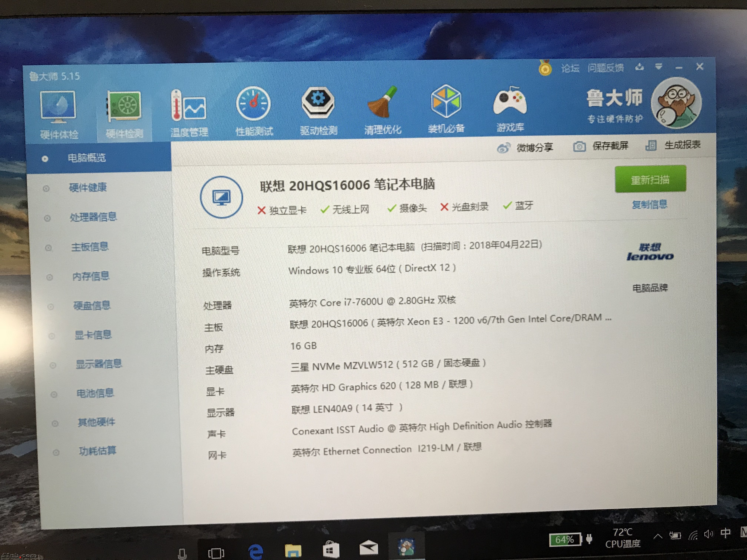Expand hidden system tray icons chevron
This screenshot has width=747, height=560.
658,536
